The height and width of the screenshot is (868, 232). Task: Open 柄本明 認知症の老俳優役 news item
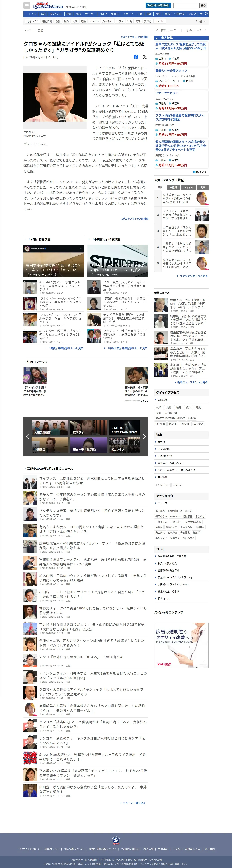[181, 321]
